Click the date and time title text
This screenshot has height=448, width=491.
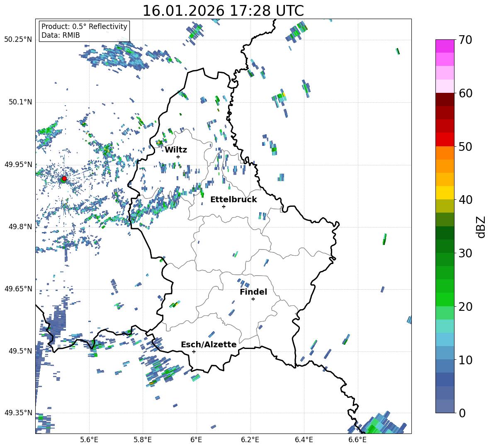(x=223, y=11)
